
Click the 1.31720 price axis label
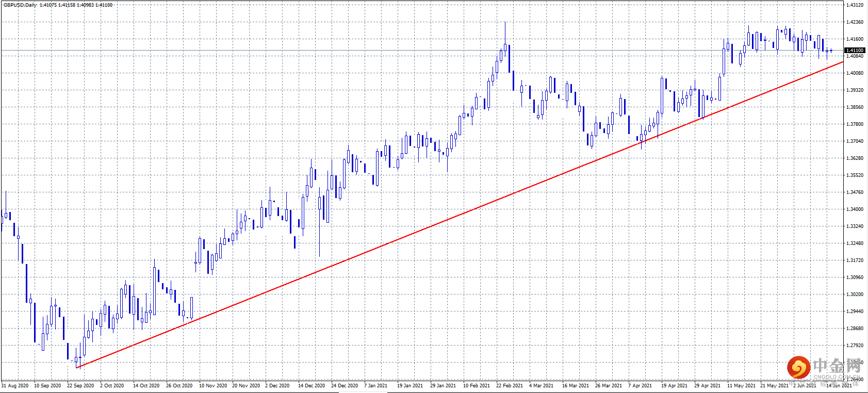click(x=855, y=260)
